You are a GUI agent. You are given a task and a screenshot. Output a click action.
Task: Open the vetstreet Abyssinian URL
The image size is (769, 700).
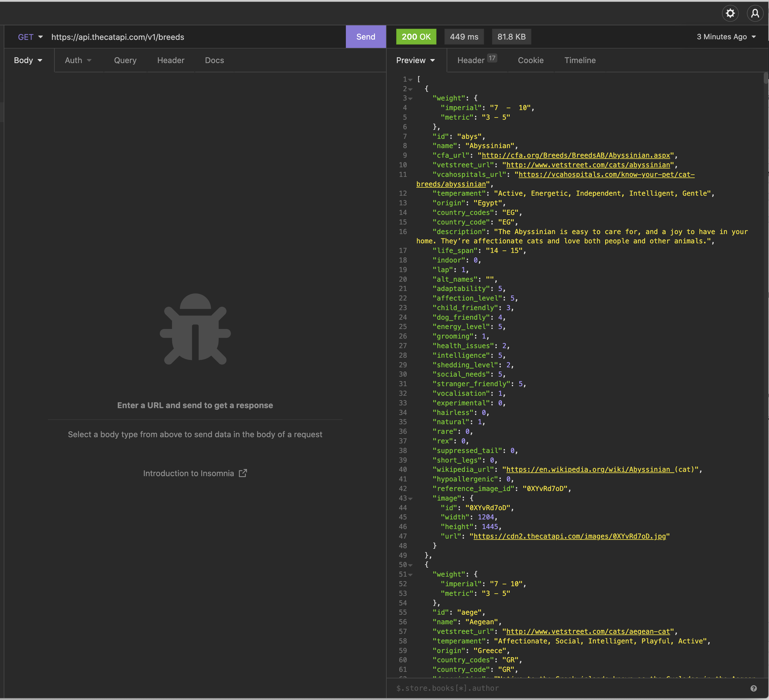click(x=588, y=165)
